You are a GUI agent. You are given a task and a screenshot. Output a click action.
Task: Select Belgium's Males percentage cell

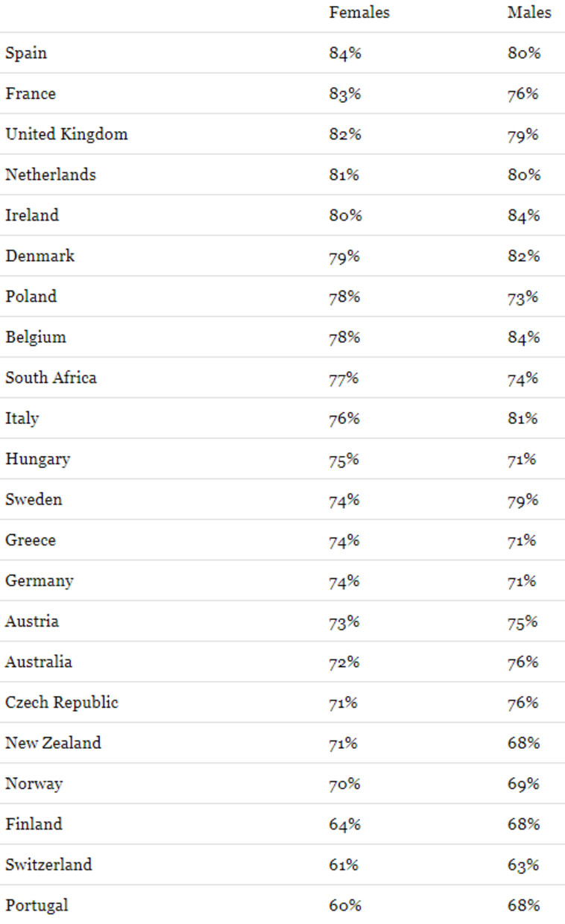523,337
